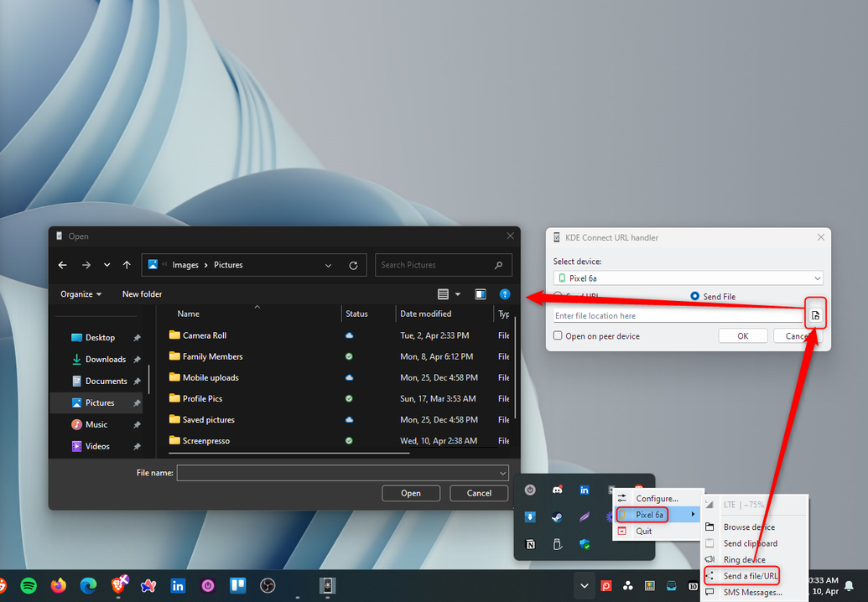Click the New folder button
Image resolution: width=868 pixels, height=602 pixels.
tap(143, 294)
